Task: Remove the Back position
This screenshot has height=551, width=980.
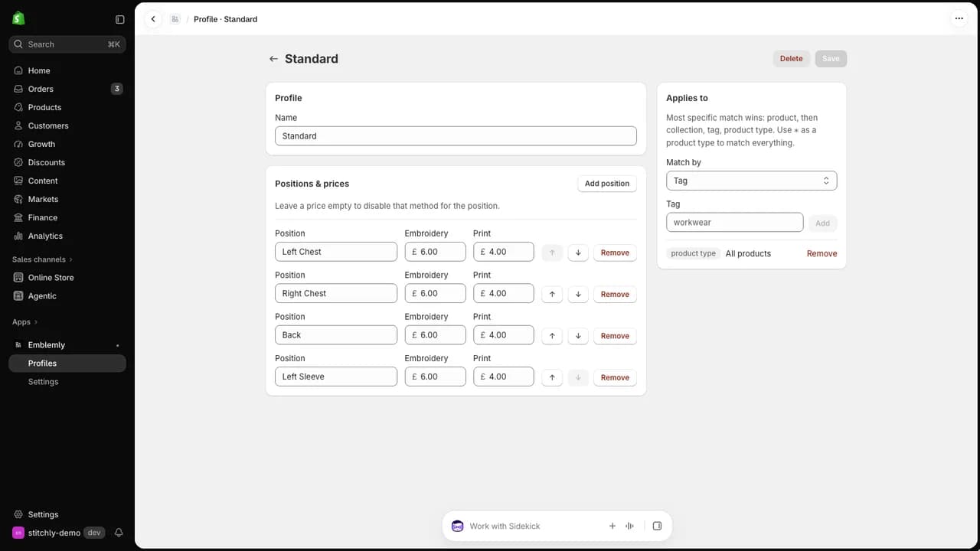Action: coord(615,336)
